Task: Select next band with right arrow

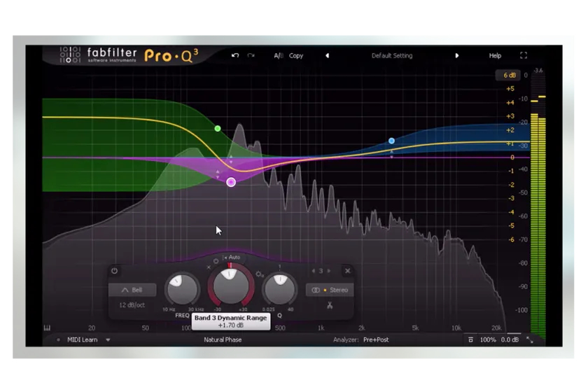Action: [329, 271]
